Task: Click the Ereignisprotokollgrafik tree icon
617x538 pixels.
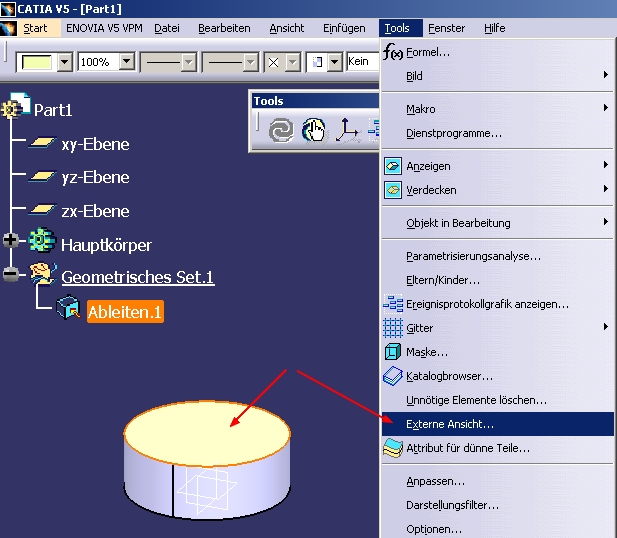Action: pyautogui.click(x=393, y=304)
